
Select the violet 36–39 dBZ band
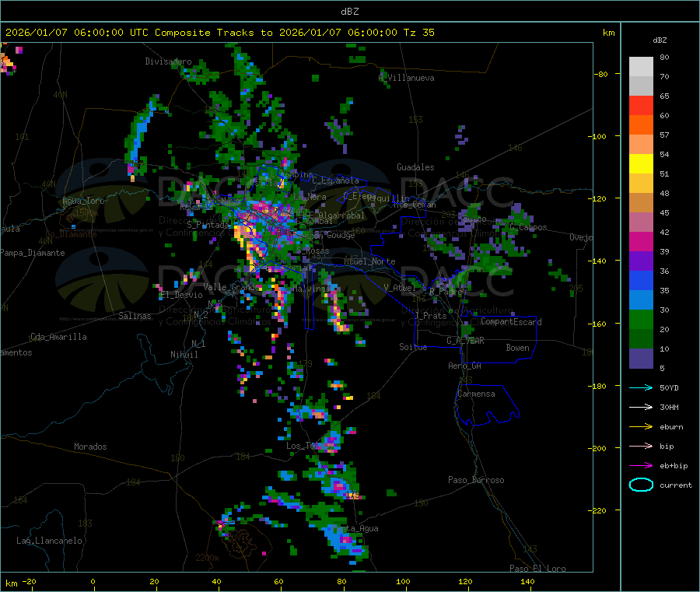(641, 261)
